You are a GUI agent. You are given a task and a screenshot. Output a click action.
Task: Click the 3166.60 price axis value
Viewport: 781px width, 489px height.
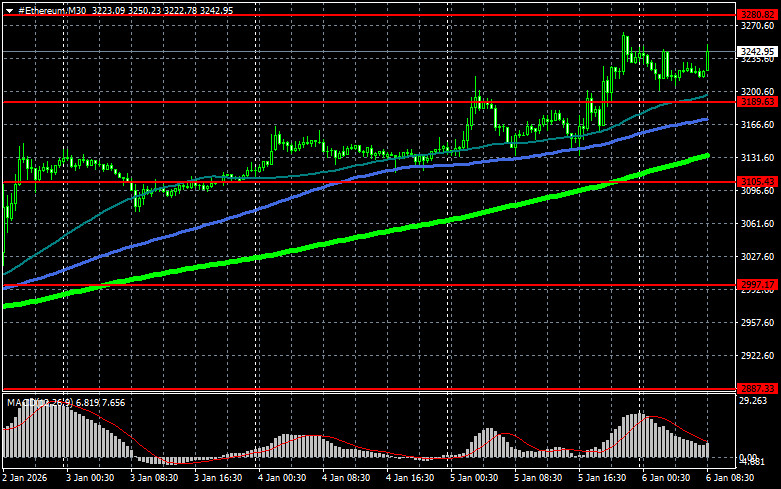[755, 125]
